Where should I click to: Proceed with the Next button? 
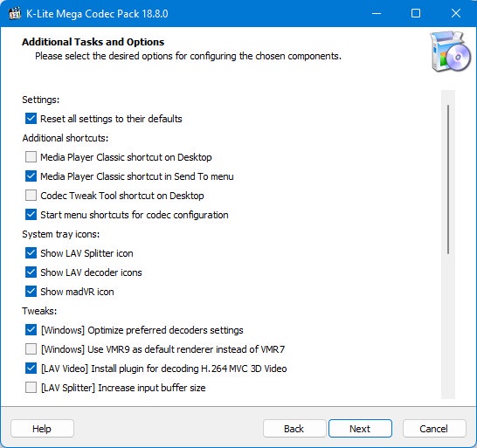point(360,429)
